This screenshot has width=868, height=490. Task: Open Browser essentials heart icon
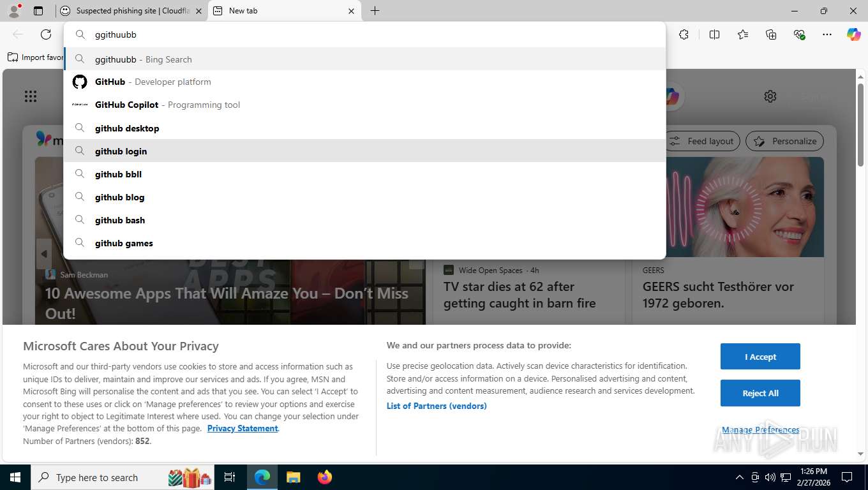click(799, 34)
